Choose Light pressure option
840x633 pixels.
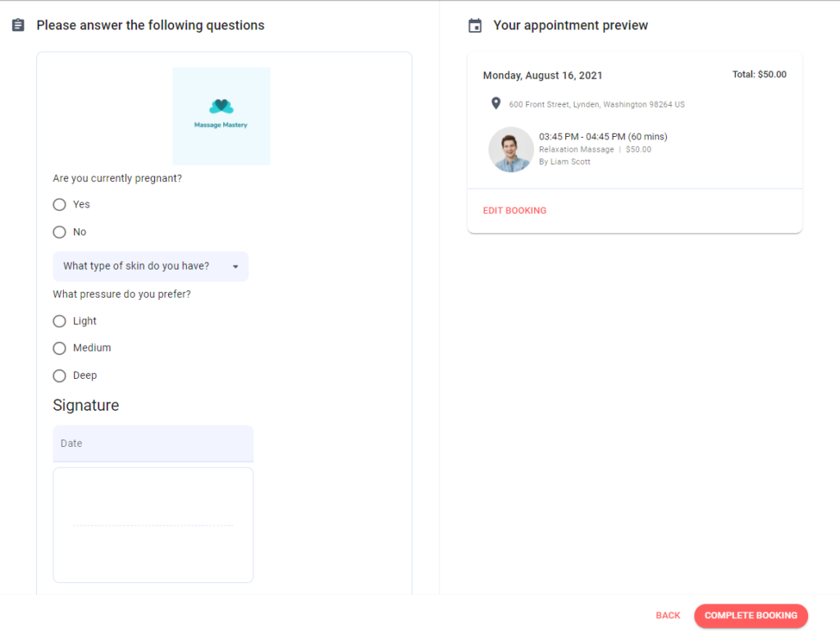[x=59, y=321]
